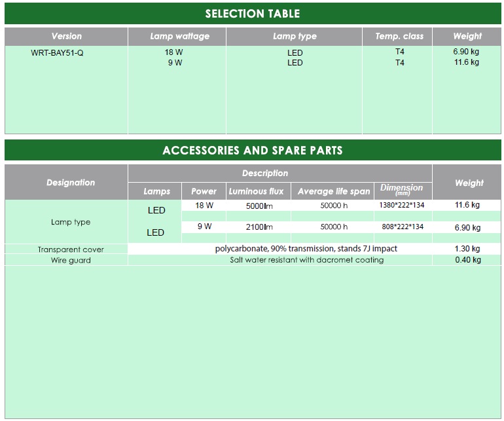Click 50000 h in the 18 W row
The height and width of the screenshot is (421, 504).
pos(334,206)
